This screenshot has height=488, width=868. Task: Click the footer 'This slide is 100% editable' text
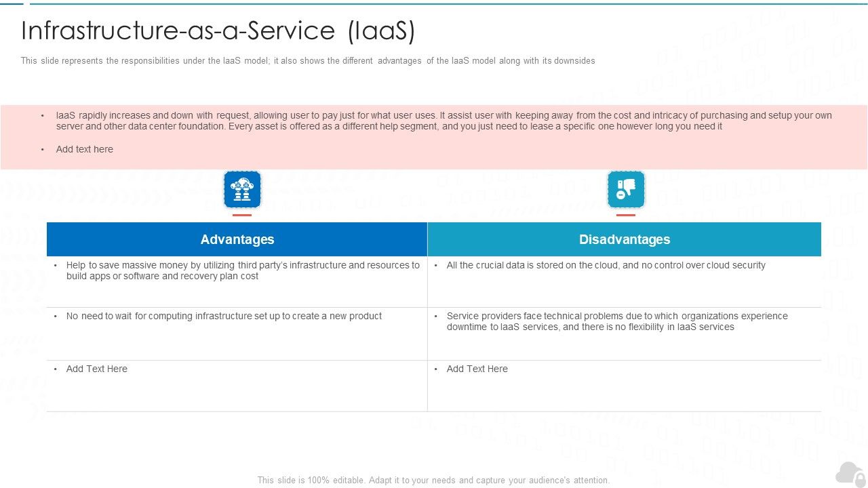434,480
